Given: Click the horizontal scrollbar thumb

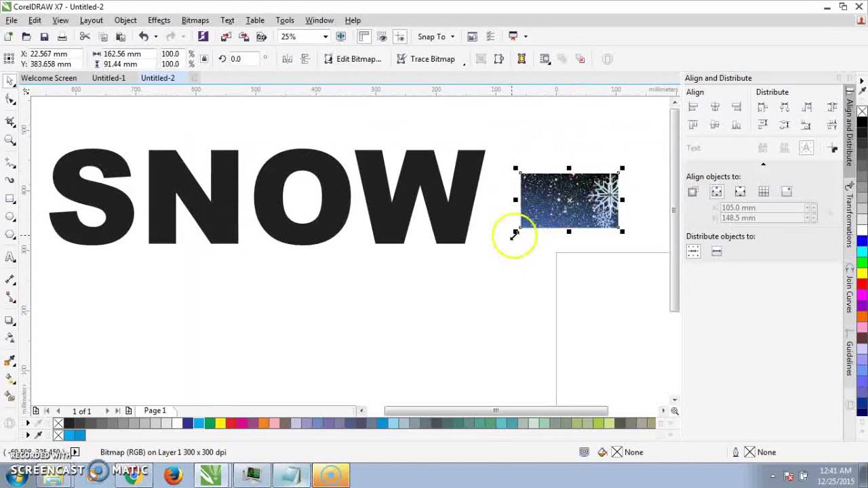Looking at the screenshot, I should [x=496, y=411].
